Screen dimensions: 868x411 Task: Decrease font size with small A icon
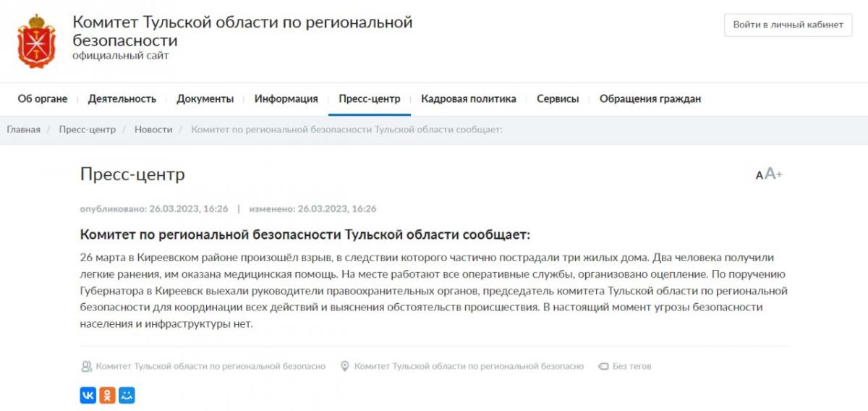tap(759, 175)
